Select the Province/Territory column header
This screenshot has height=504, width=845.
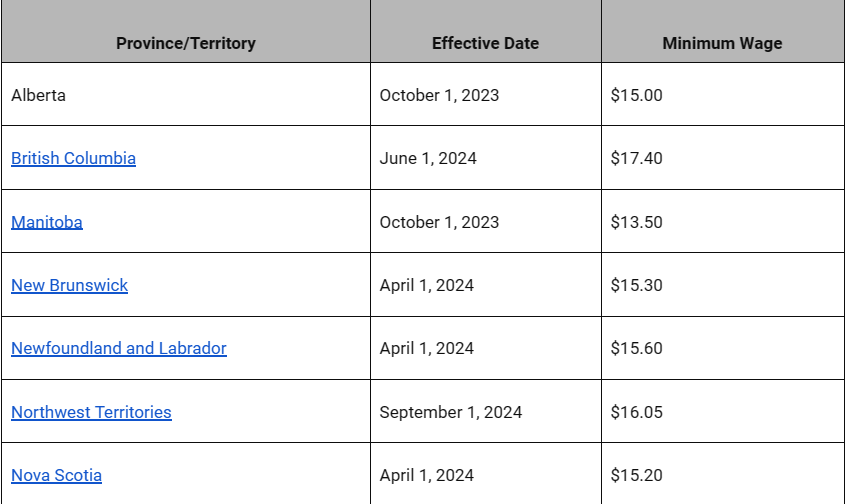coord(185,43)
